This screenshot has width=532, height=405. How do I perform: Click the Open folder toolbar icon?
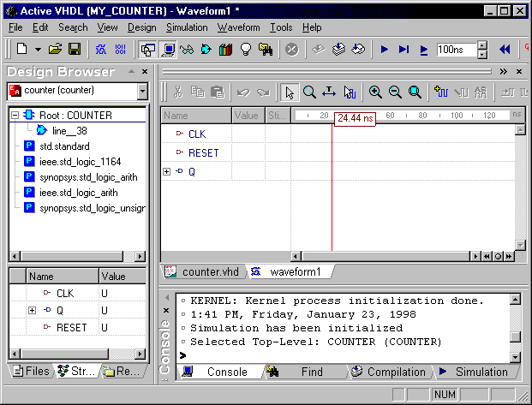point(56,50)
